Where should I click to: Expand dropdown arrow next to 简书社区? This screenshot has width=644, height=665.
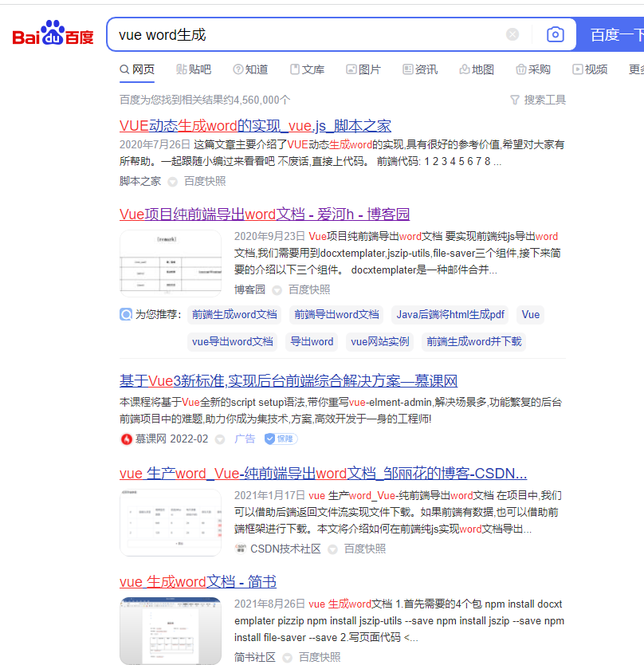click(288, 658)
